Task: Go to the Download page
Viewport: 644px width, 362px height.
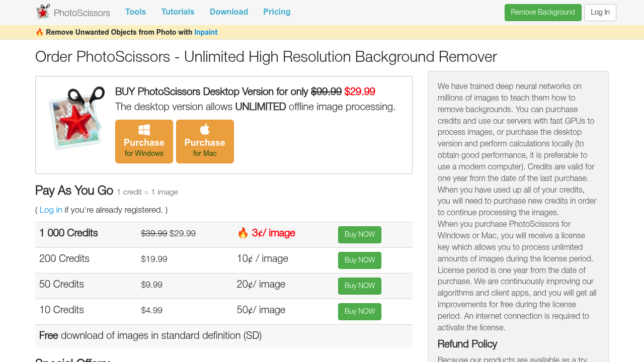Action: coord(229,12)
